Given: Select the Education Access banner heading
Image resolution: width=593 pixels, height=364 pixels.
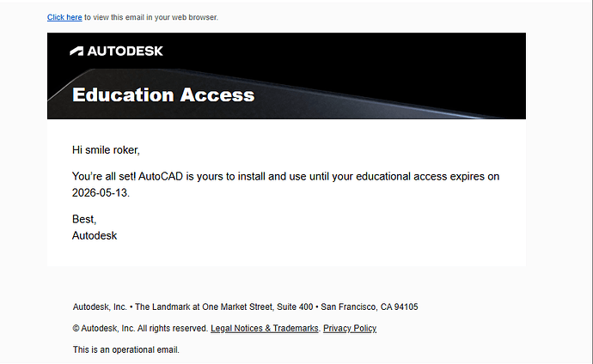Looking at the screenshot, I should pyautogui.click(x=163, y=94).
